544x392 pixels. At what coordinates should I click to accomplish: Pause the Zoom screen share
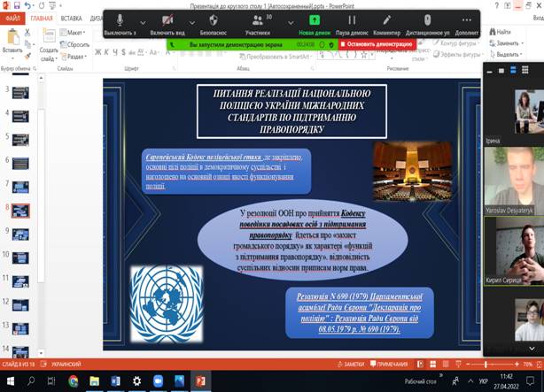pos(352,24)
